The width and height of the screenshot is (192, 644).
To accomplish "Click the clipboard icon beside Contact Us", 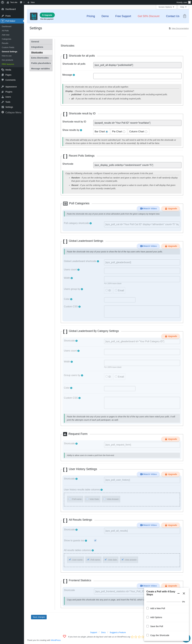I will pos(184,16).
